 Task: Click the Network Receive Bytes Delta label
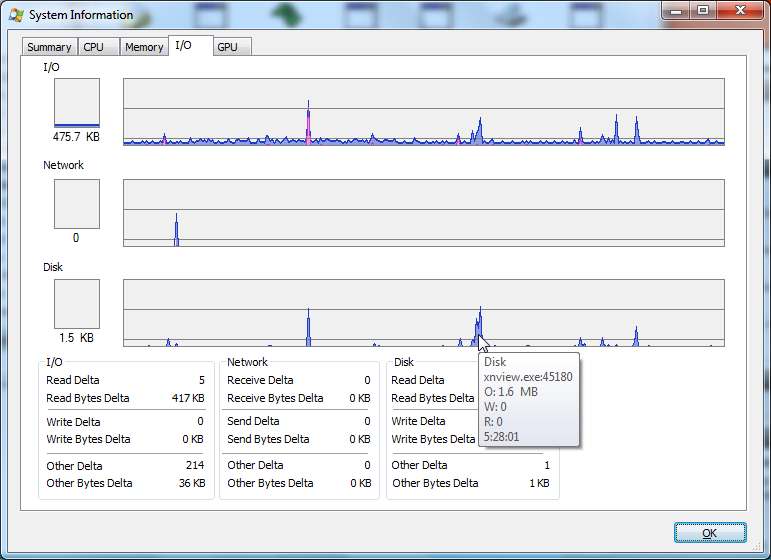click(275, 398)
